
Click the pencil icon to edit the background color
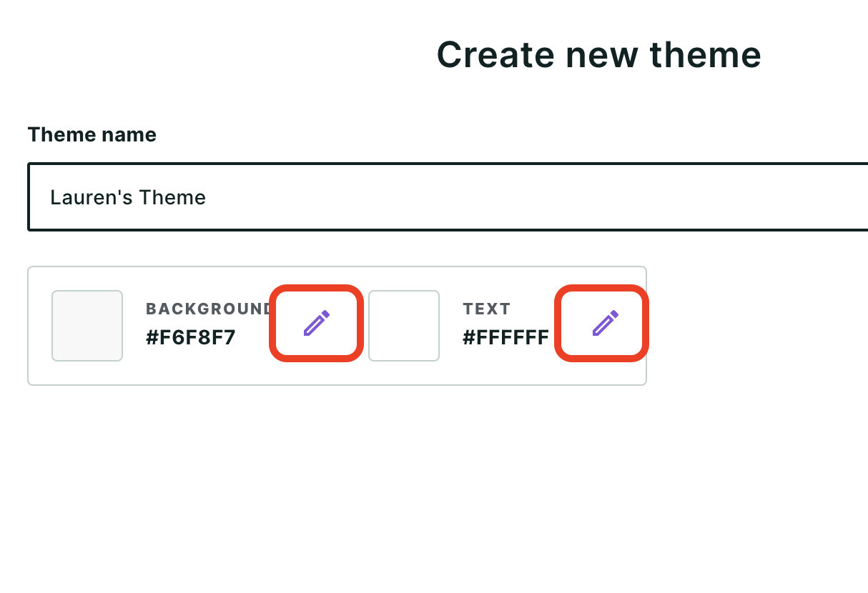(316, 323)
